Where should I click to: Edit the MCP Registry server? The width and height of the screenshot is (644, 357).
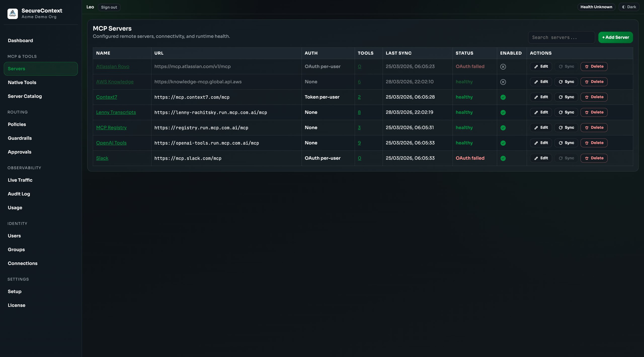point(541,128)
